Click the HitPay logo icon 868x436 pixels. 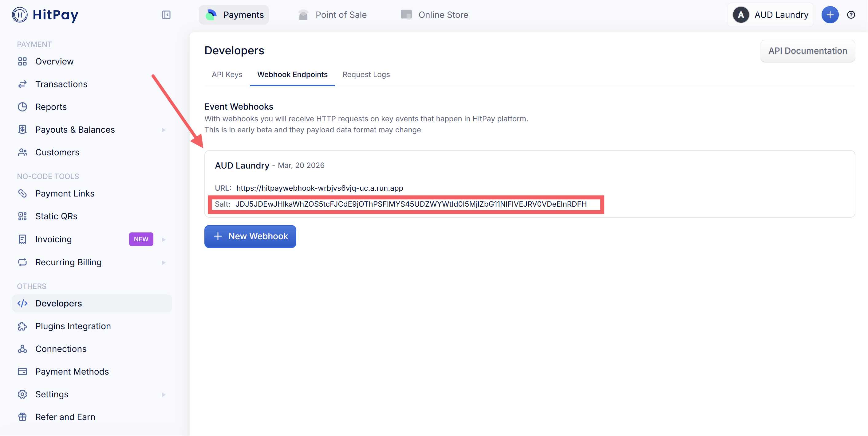pyautogui.click(x=20, y=15)
